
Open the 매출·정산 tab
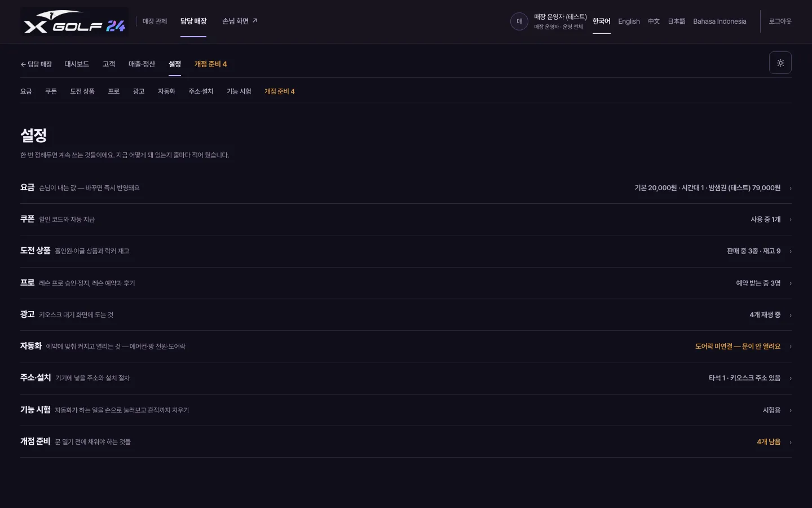(142, 64)
